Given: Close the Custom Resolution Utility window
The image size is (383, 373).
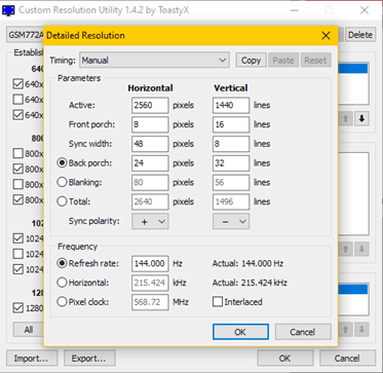Looking at the screenshot, I should (x=365, y=10).
